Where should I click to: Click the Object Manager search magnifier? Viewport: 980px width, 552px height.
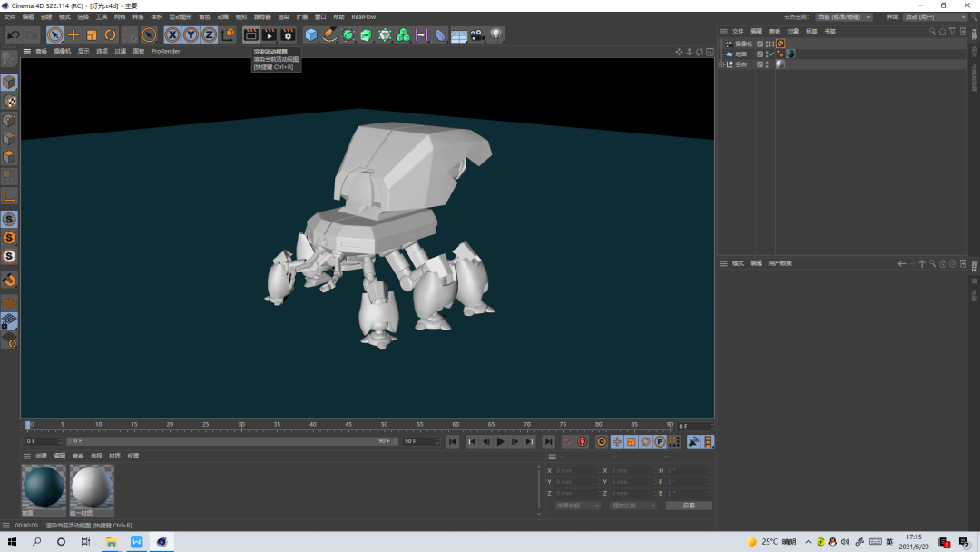pos(932,31)
